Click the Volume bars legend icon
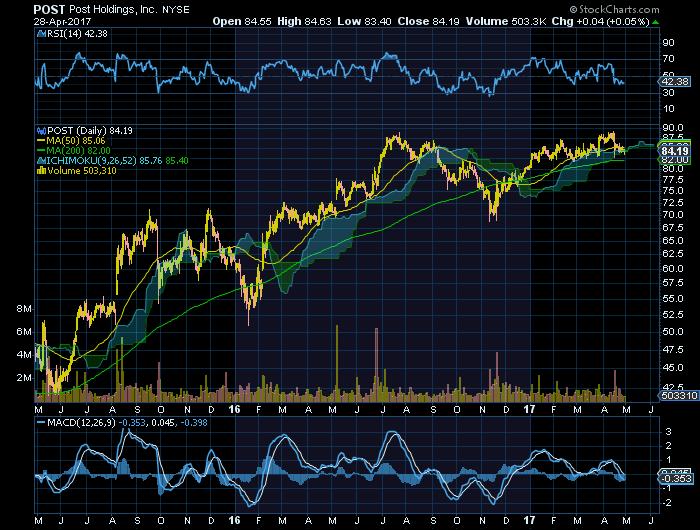 coord(41,171)
